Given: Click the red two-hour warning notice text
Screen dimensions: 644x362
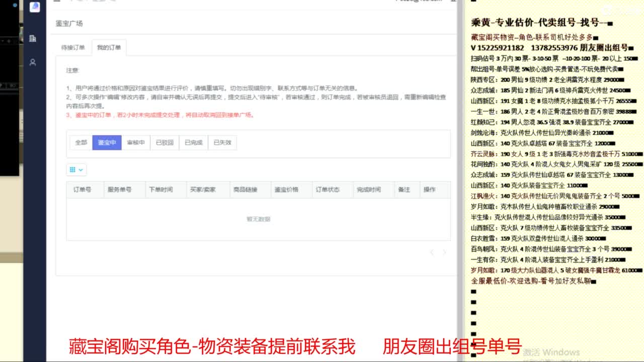Looking at the screenshot, I should click(x=160, y=115).
